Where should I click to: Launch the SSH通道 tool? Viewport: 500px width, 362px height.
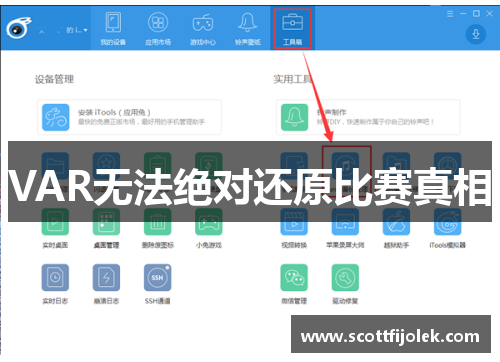tap(158, 284)
